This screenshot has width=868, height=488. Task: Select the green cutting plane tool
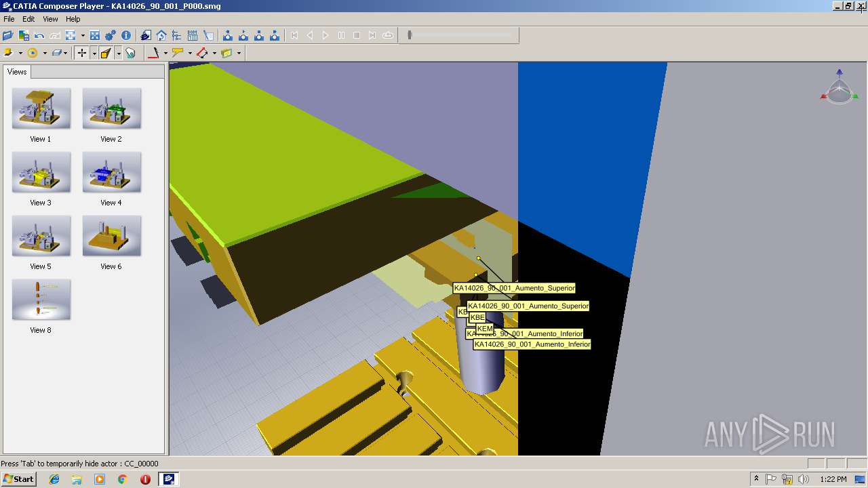point(226,53)
